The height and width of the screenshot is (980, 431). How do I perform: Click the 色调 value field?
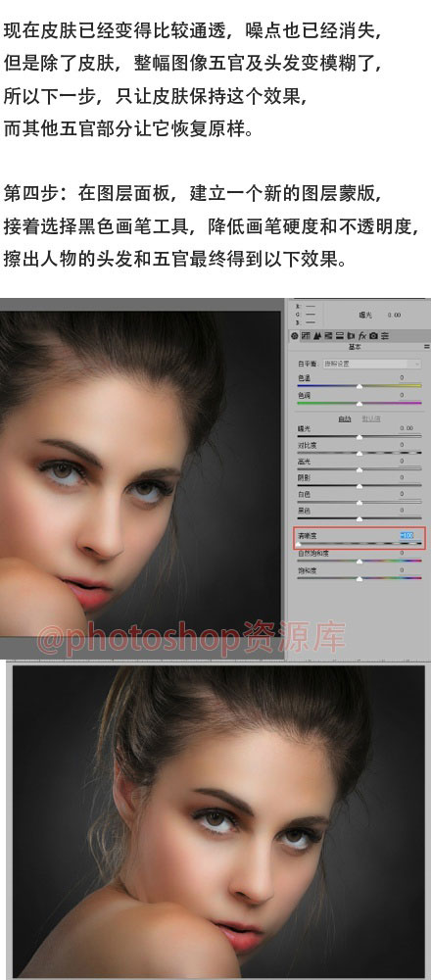coord(409,395)
